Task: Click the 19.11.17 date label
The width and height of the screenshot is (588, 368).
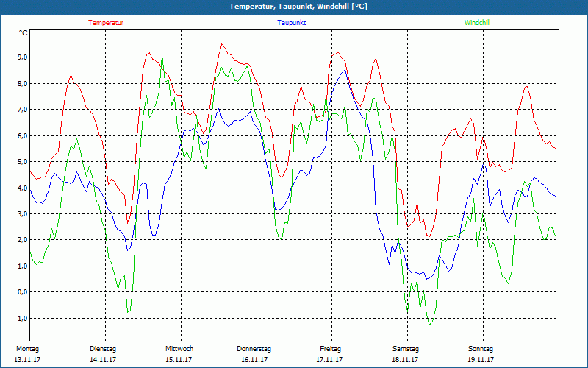Action: tap(481, 360)
